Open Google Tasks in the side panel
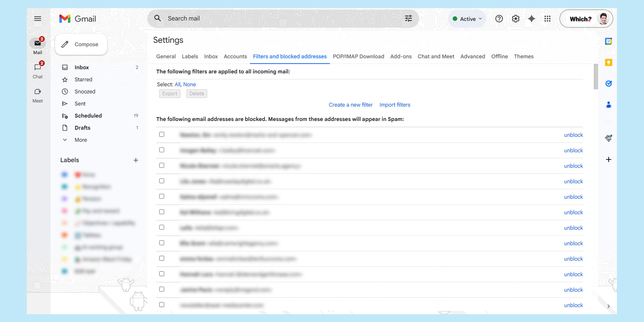The image size is (644, 322). click(x=609, y=83)
